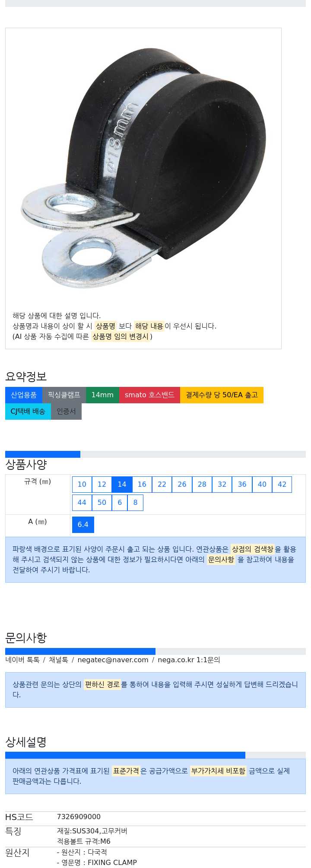
Task: Choose the size 8 button
Action: (x=135, y=502)
